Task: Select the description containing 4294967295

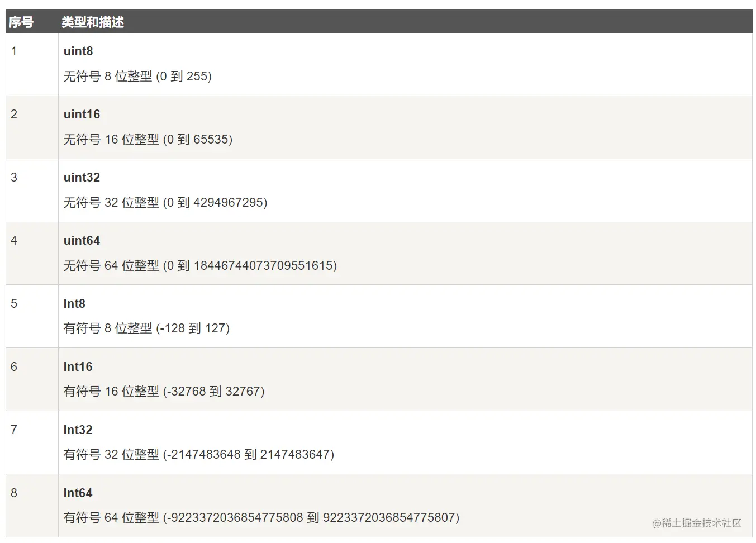Action: tap(165, 203)
